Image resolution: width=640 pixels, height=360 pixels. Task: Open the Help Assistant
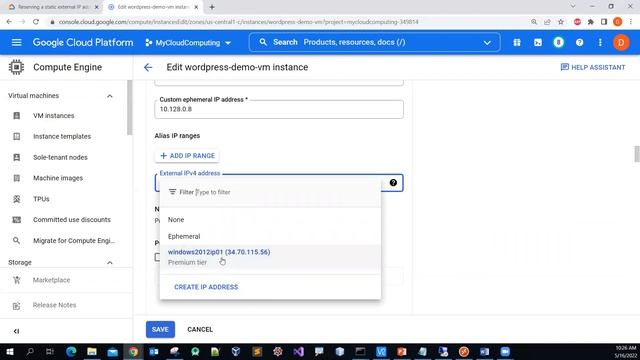593,67
